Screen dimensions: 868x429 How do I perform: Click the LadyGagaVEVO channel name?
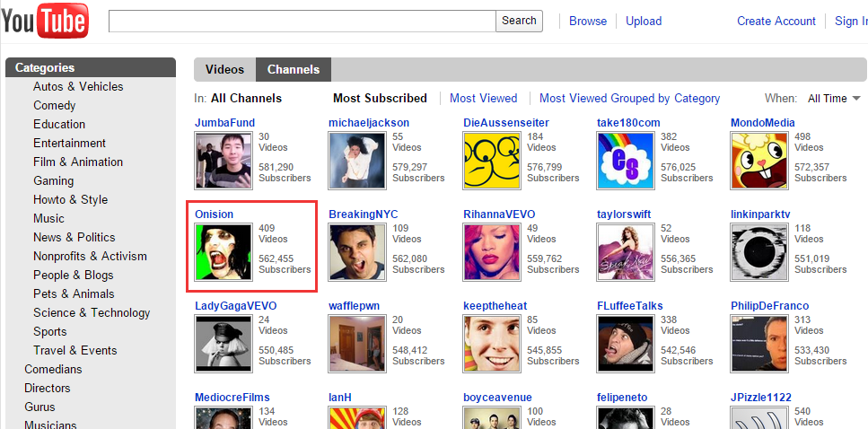point(236,305)
